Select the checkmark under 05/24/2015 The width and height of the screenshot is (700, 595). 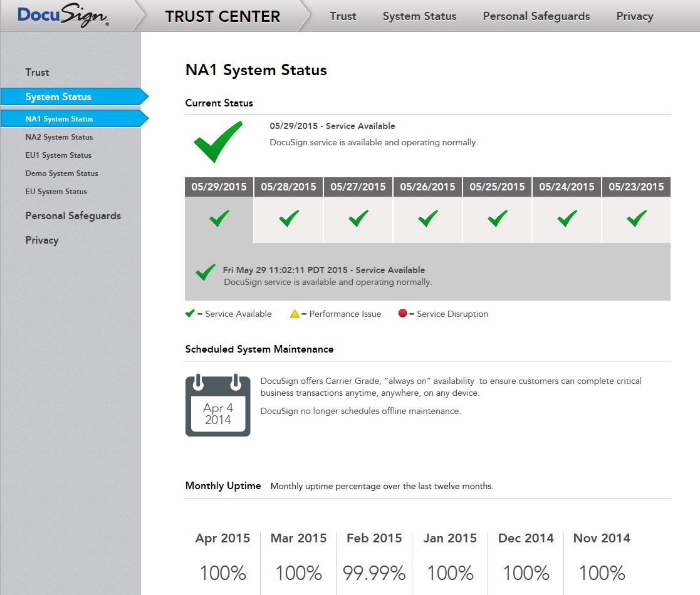567,219
